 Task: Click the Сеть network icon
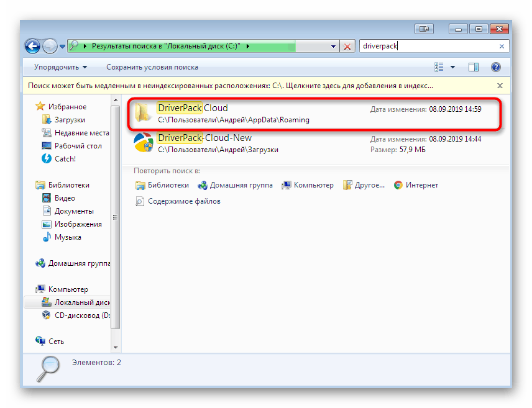point(40,341)
